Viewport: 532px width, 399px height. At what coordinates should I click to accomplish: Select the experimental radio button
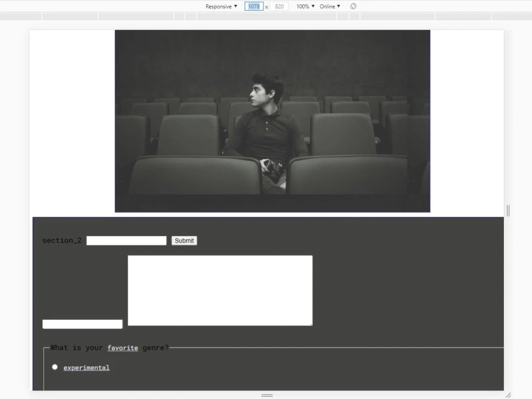point(55,367)
